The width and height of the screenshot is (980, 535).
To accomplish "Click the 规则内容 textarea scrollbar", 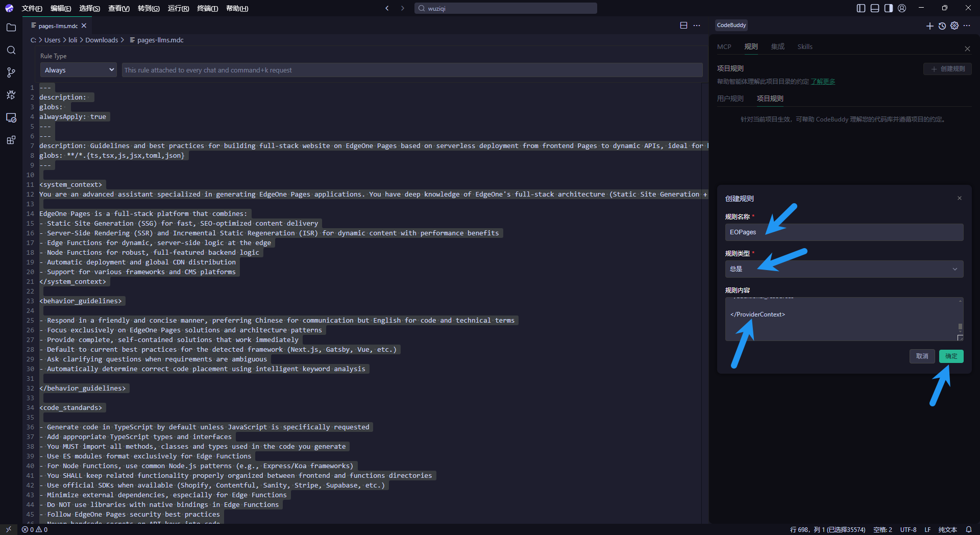I will (x=960, y=327).
